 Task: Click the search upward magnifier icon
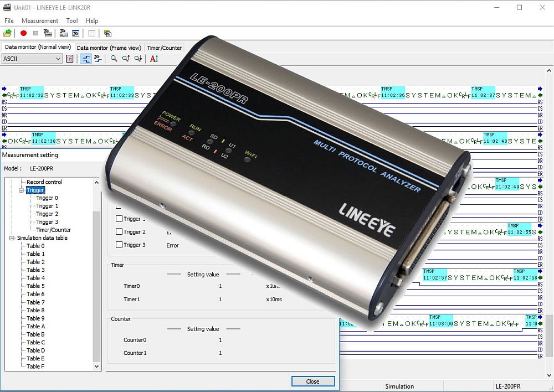[126, 59]
